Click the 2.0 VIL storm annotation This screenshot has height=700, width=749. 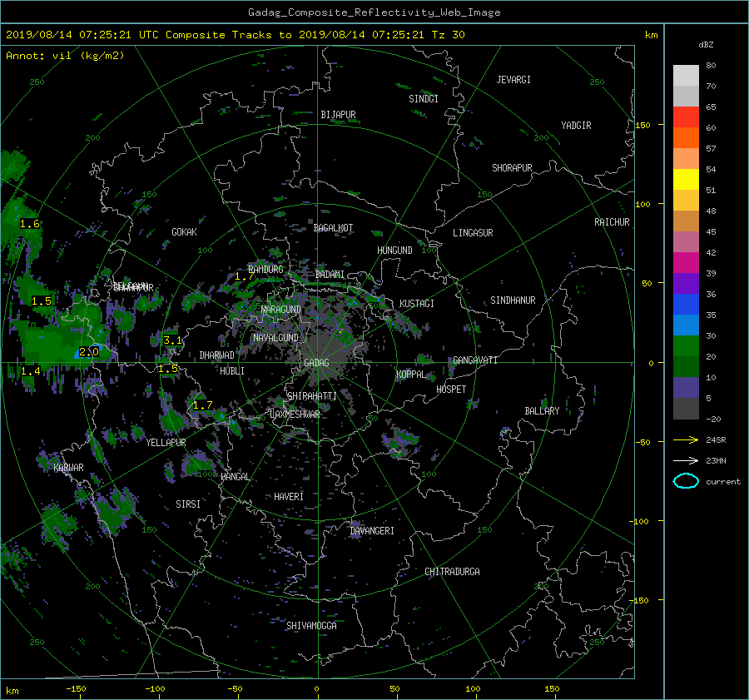click(x=89, y=352)
